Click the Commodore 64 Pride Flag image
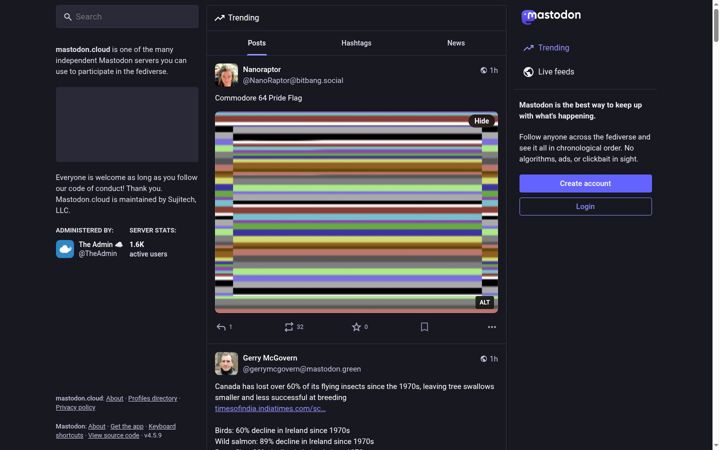Image resolution: width=720 pixels, height=450 pixels. pos(356,213)
